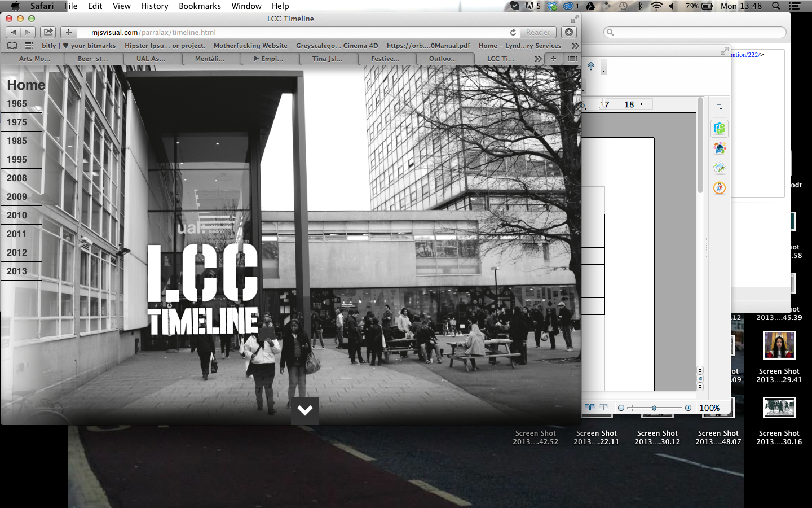Open a new tab with the tab-bar plus
The width and height of the screenshot is (812, 508).
[554, 58]
